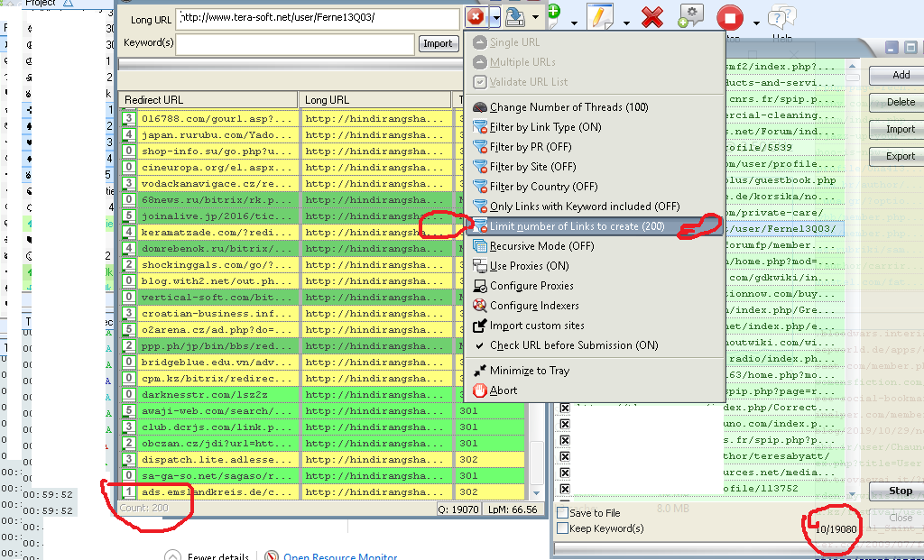924x560 pixels.
Task: Click the rank 5 badge beside awaji-web.com
Action: pos(129,410)
